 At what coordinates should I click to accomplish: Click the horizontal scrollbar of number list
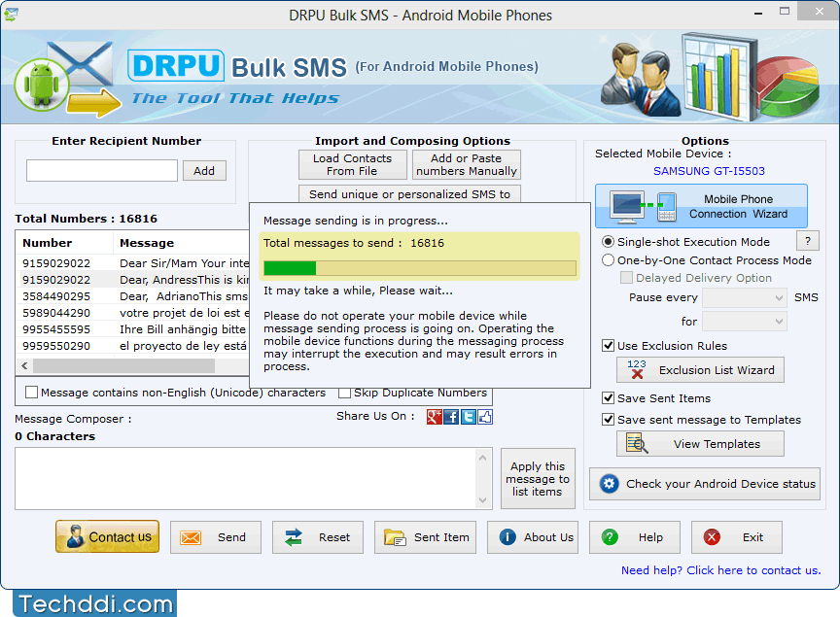[x=123, y=365]
